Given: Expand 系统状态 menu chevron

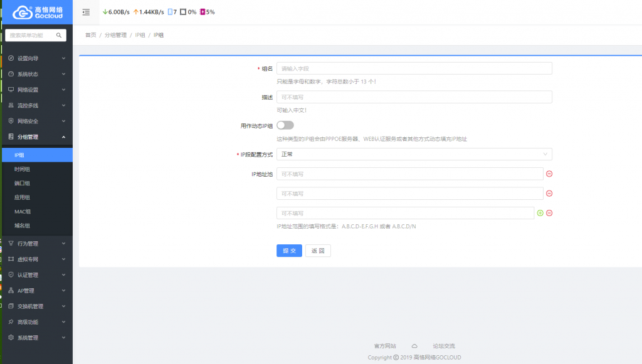Looking at the screenshot, I should click(63, 74).
